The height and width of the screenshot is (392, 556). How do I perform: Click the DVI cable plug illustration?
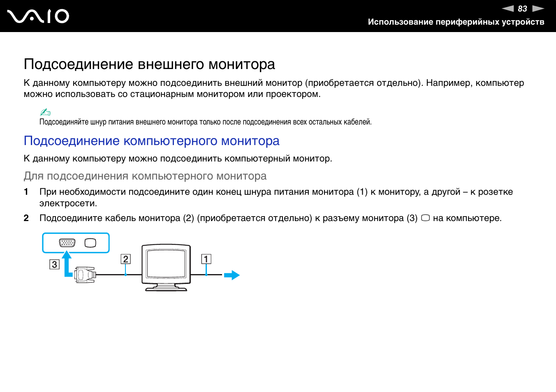pyautogui.click(x=84, y=274)
